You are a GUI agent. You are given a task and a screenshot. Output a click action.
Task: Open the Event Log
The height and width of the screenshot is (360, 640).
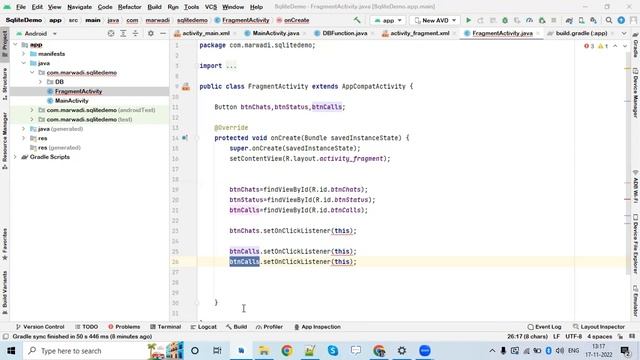coord(544,327)
